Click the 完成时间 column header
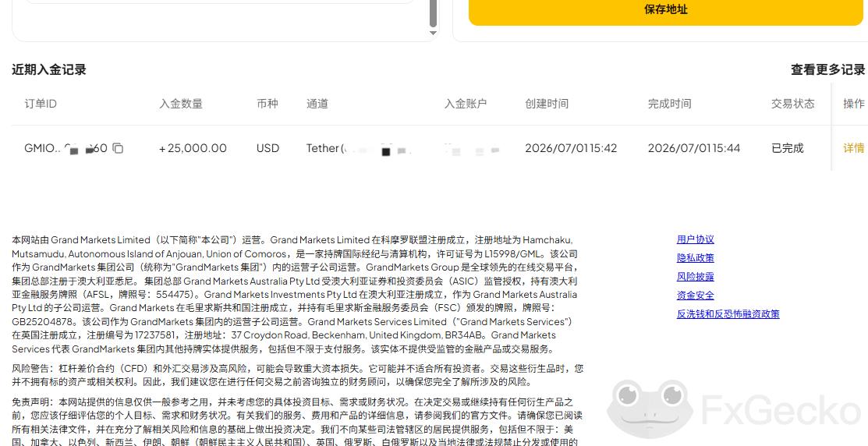This screenshot has width=868, height=446. [670, 104]
